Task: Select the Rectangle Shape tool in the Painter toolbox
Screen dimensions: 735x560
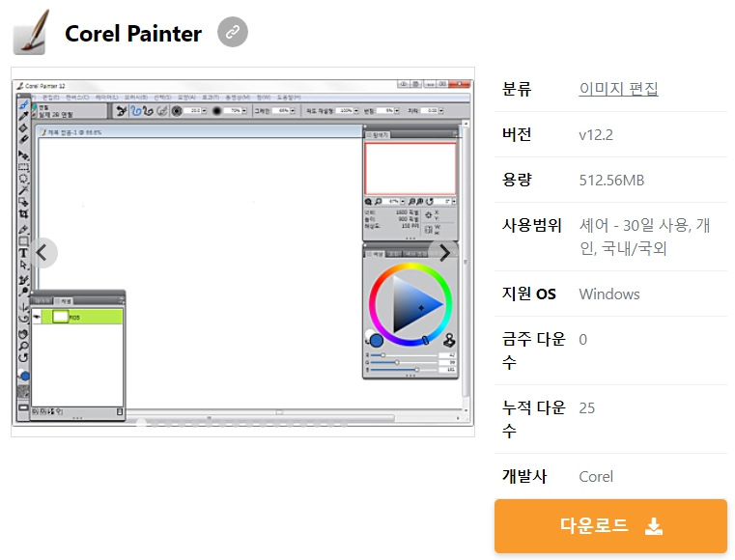Action: pyautogui.click(x=23, y=241)
